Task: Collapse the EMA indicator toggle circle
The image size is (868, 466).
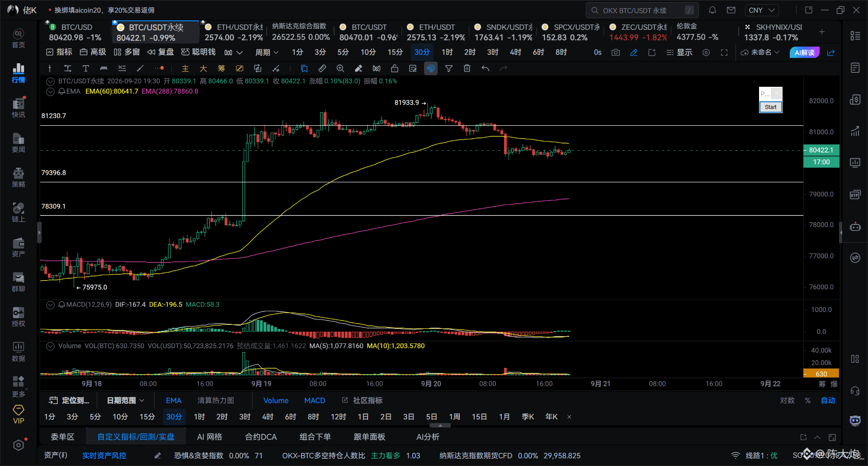Action: [x=51, y=91]
